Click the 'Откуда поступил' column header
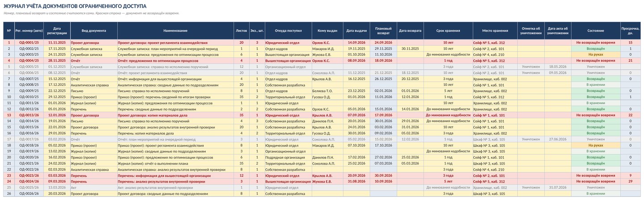The image size is (644, 200). click(288, 31)
